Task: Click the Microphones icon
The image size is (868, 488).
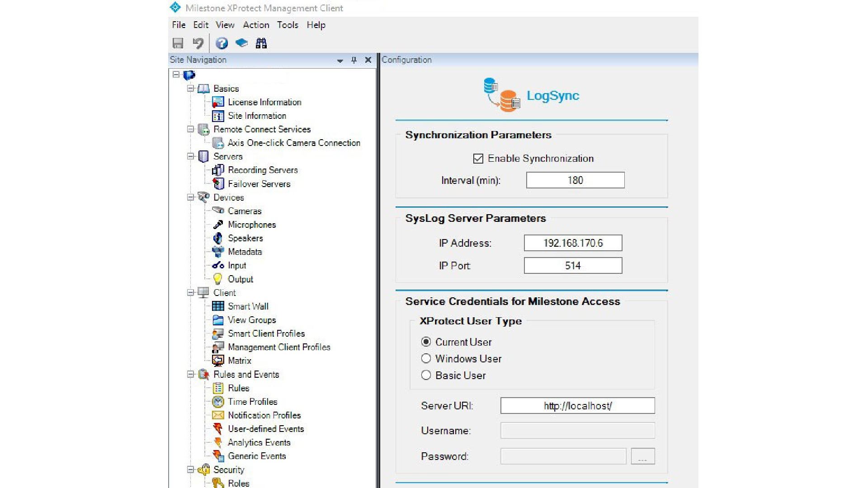Action: pyautogui.click(x=218, y=225)
